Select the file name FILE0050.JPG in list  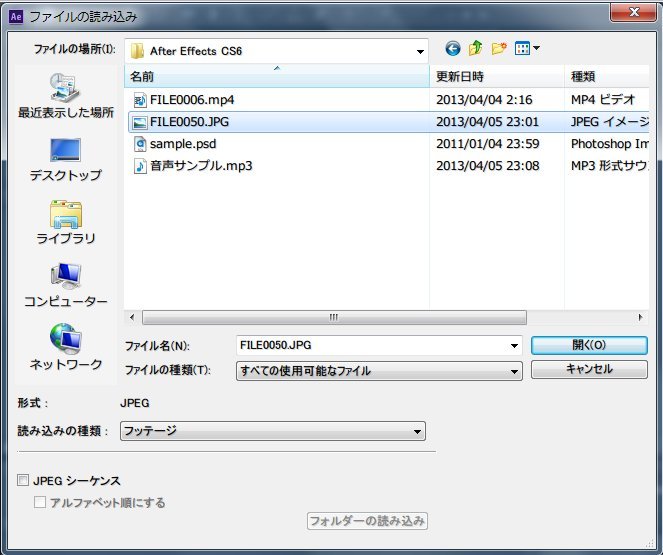tap(189, 122)
